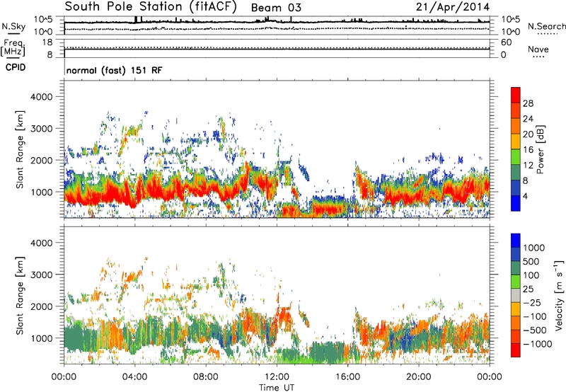The width and height of the screenshot is (566, 392).
Task: Click the date '21/Apr/2014'
Action: tap(453, 7)
